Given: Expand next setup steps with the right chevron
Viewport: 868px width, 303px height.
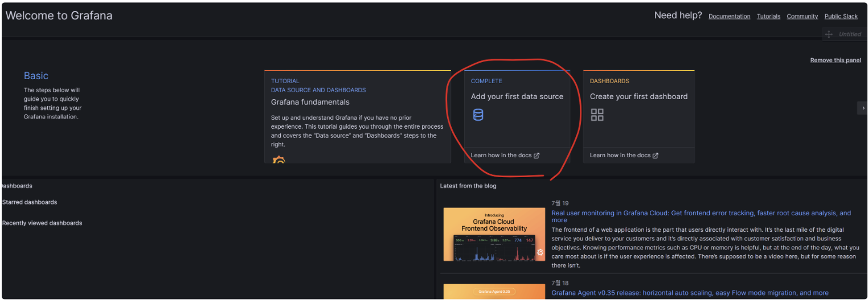Looking at the screenshot, I should coord(863,108).
